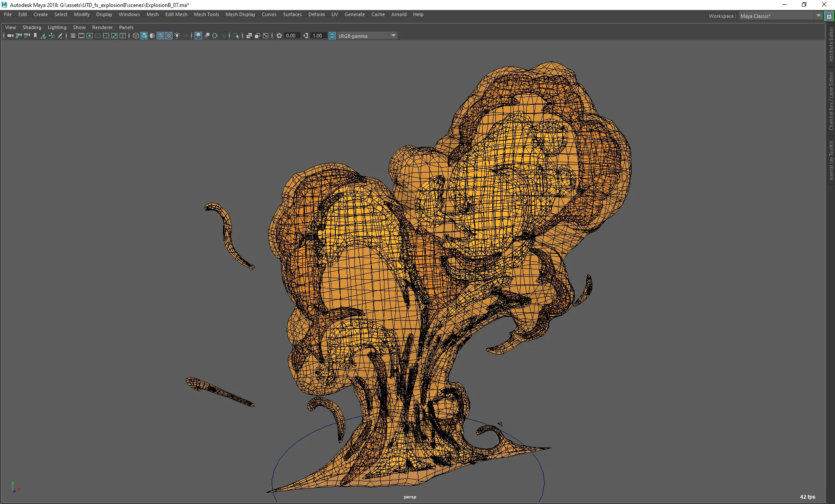
Task: Toggle the Field Chart display
Action: 106,36
